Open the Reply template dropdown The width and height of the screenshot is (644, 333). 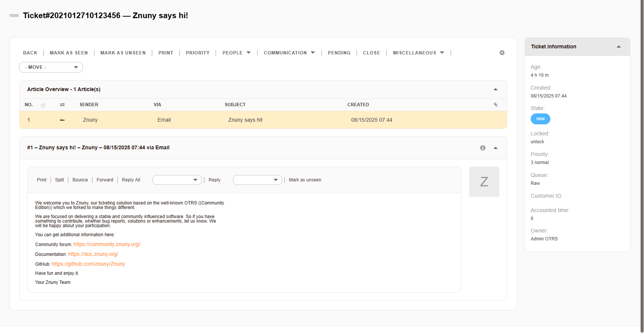point(257,180)
